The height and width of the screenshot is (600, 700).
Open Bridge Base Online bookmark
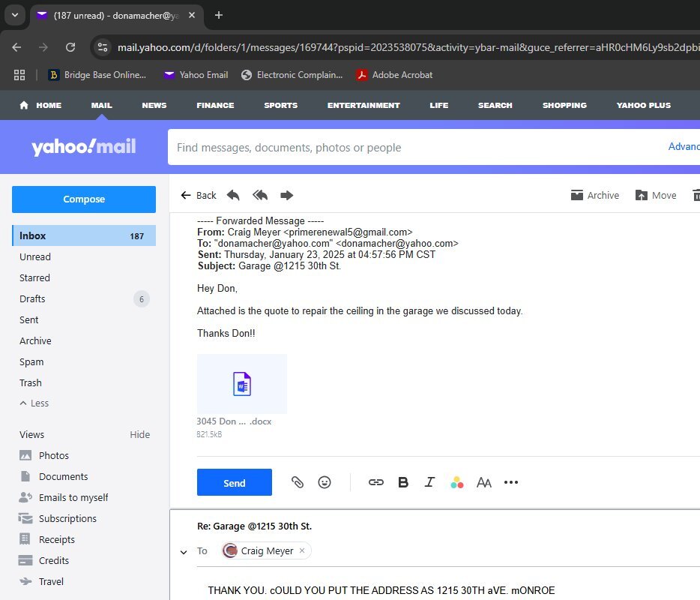click(x=97, y=75)
